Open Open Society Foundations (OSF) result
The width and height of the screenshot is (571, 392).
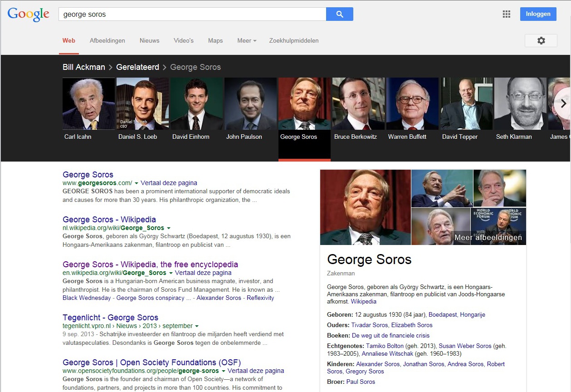click(151, 363)
